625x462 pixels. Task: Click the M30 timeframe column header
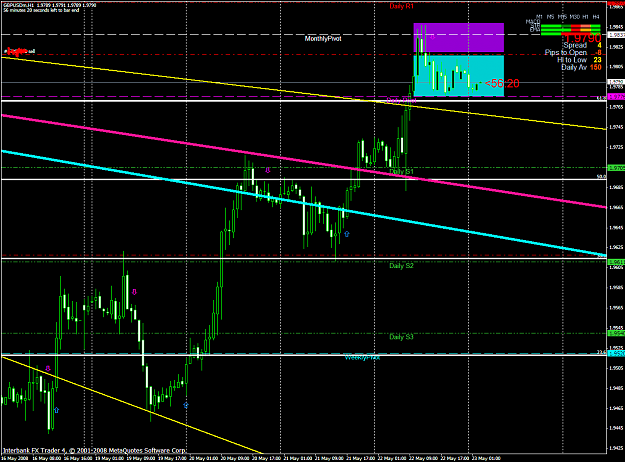click(x=574, y=17)
